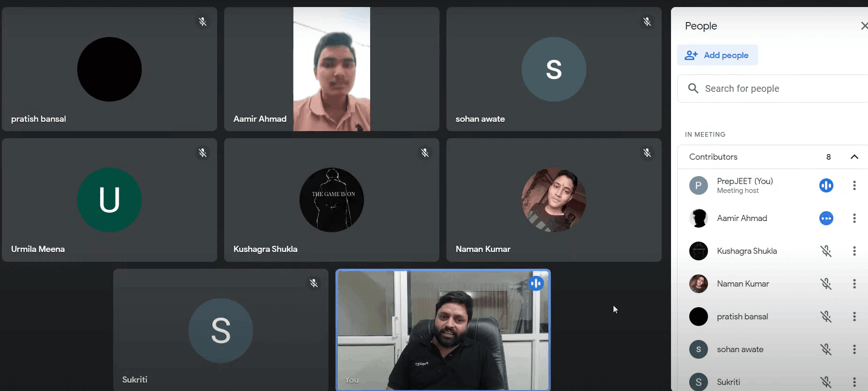This screenshot has width=868, height=391.
Task: Select Aamir Ahmad in the people list
Action: [742, 218]
